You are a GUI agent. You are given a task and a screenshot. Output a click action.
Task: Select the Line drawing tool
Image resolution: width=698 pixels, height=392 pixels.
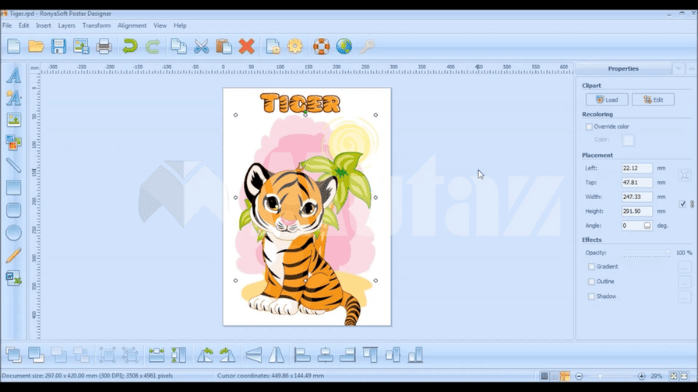tap(13, 165)
